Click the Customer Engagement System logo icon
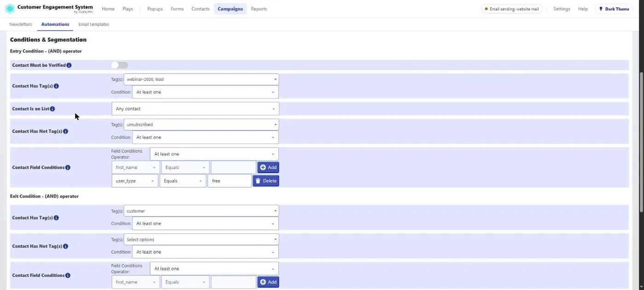 (10, 9)
